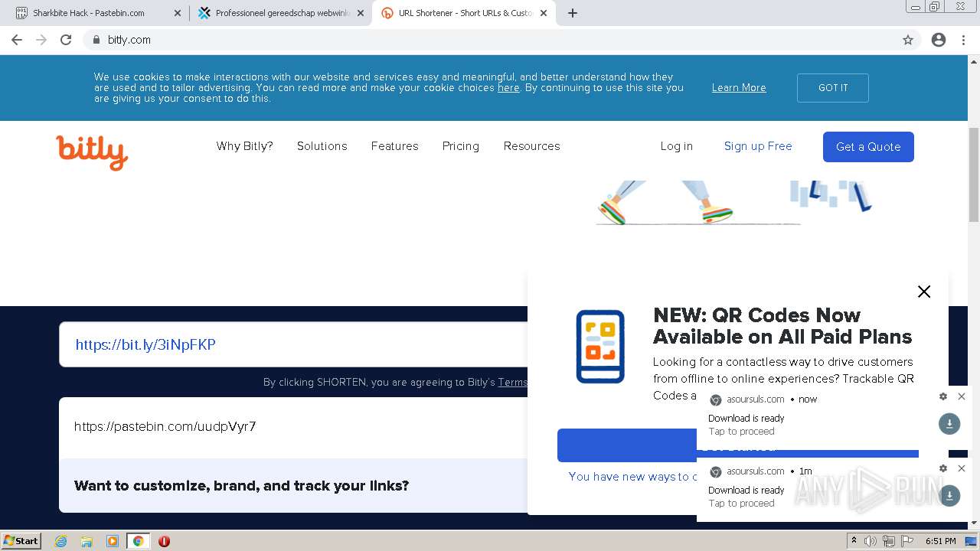Open settings gear on the 'now' notification
Image resolution: width=980 pixels, height=551 pixels.
943,396
